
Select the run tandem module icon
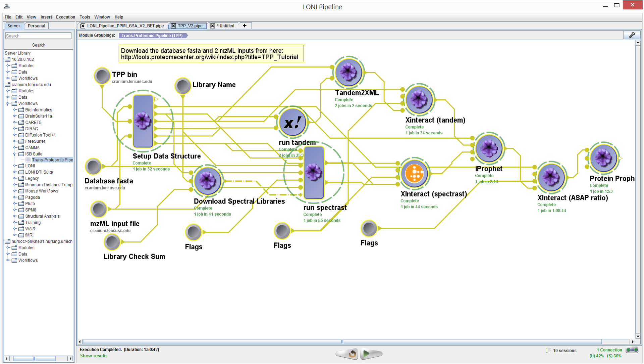(292, 122)
